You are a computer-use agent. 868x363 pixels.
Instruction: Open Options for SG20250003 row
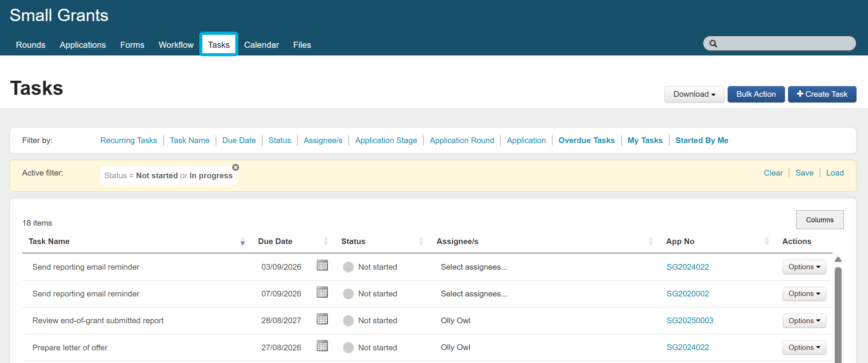(804, 321)
